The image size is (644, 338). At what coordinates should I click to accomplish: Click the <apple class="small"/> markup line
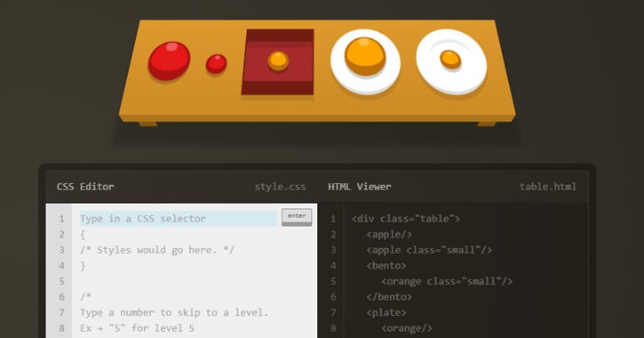click(x=429, y=250)
